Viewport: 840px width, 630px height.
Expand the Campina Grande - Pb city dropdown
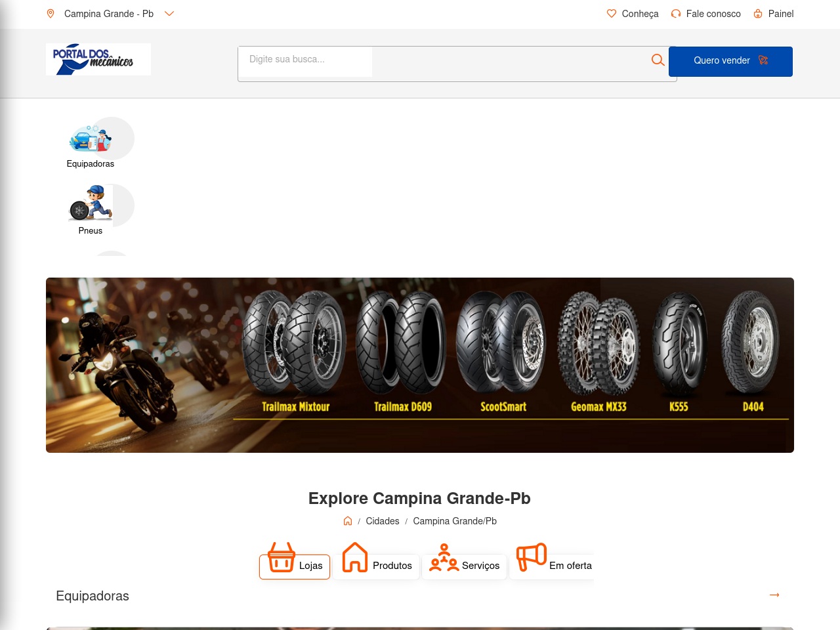(169, 14)
